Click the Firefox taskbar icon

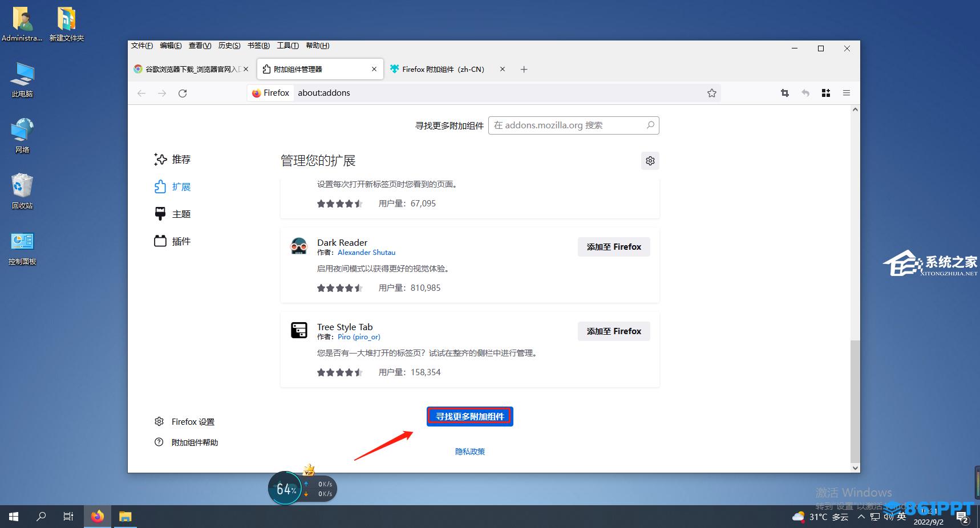click(x=98, y=517)
